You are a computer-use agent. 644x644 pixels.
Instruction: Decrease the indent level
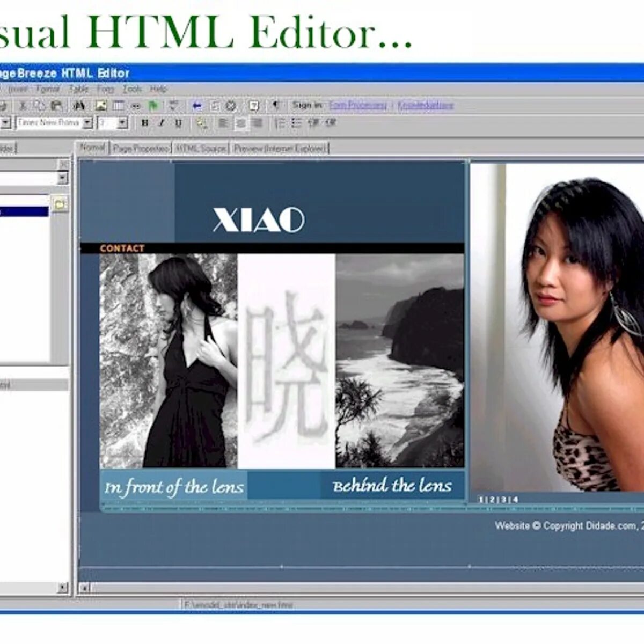pyautogui.click(x=314, y=123)
